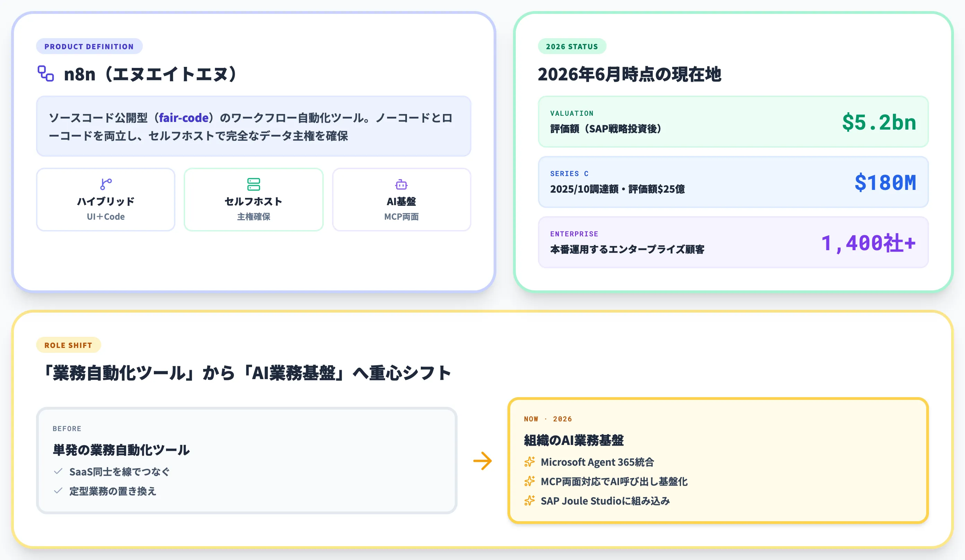Open the AI基盤 MCP両面 card

click(401, 199)
